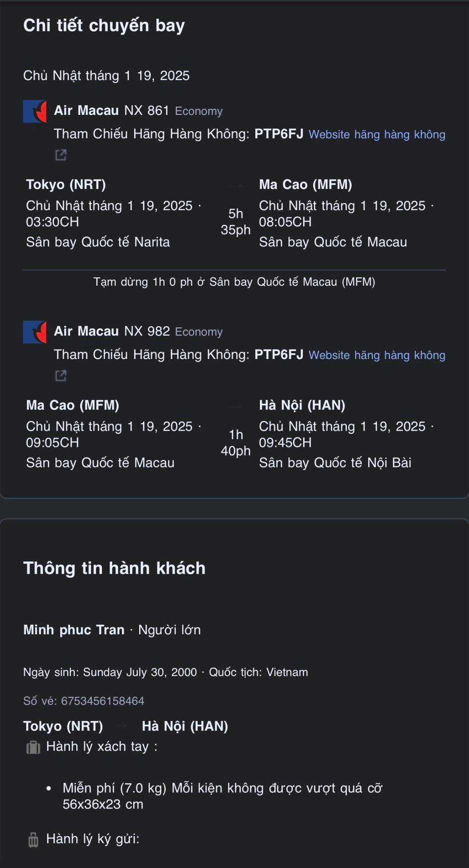Open external link icon under NX 861 reference

coord(61,155)
